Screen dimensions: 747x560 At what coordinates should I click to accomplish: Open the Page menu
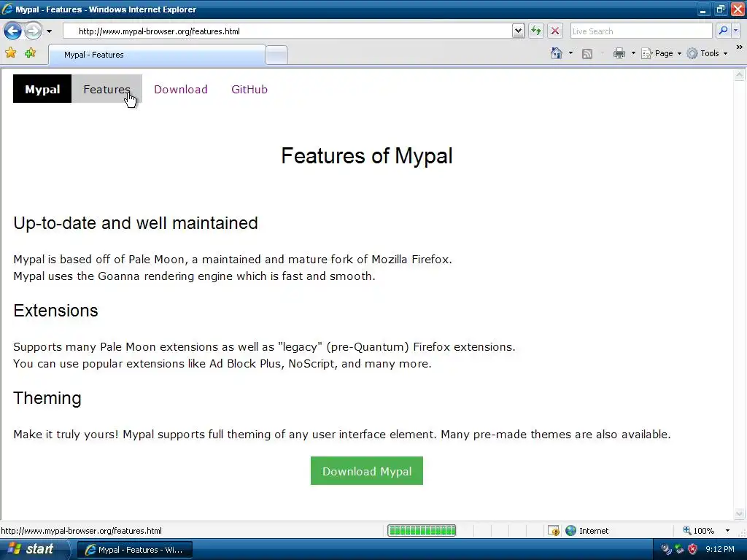[661, 53]
